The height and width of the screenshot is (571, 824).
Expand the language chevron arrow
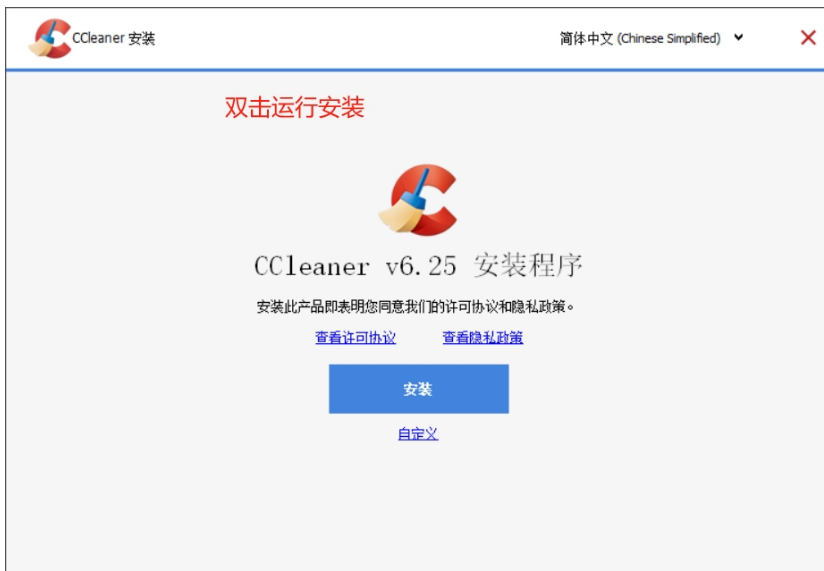[738, 37]
